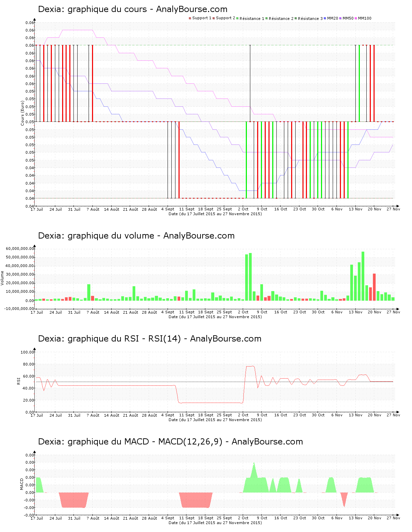Click the 'MM50' legend label

tap(348, 18)
